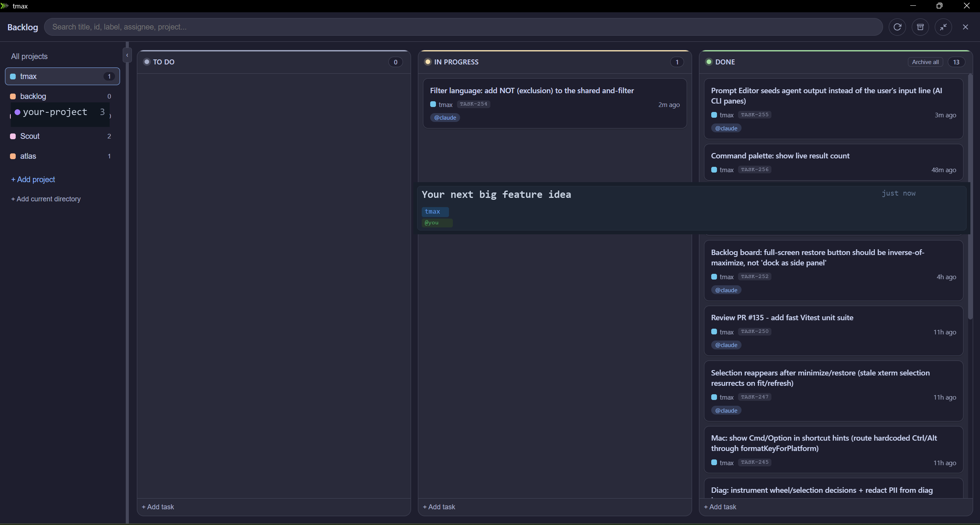Click Archive all button

925,62
